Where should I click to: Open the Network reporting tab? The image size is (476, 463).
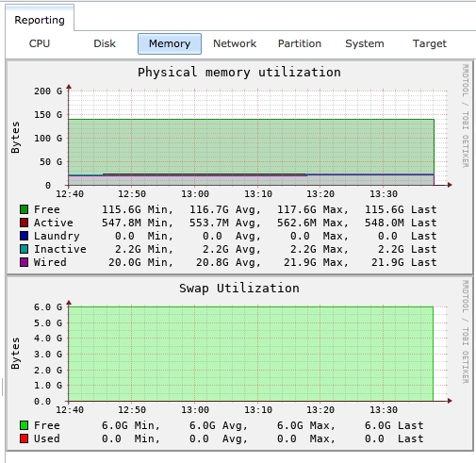click(x=235, y=43)
